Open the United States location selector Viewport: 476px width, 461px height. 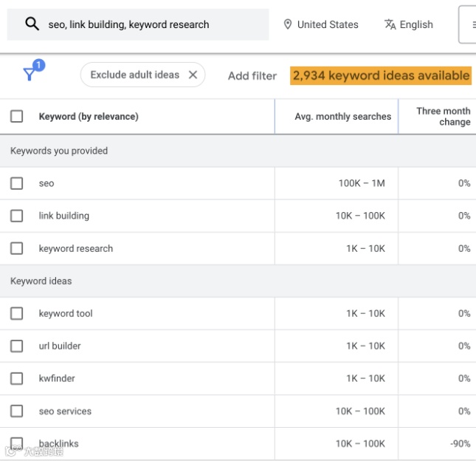[328, 24]
